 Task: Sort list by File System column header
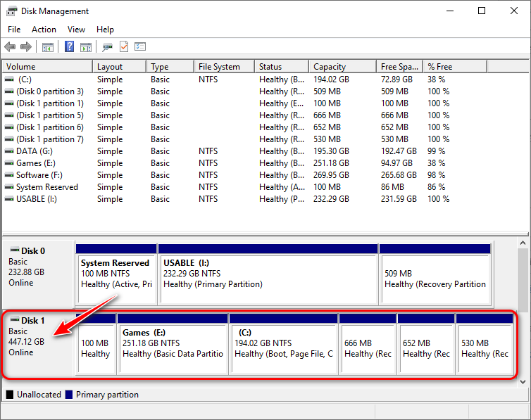(x=219, y=67)
